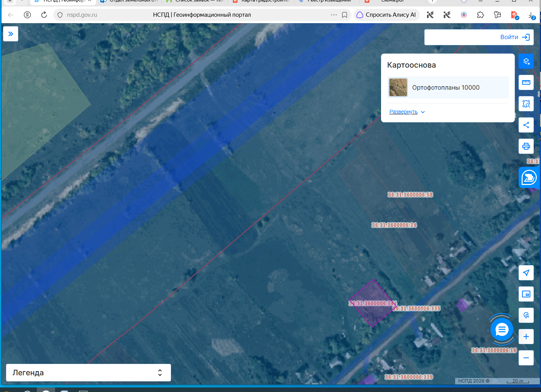The width and height of the screenshot is (541, 392).
Task: Open the Легенда dropdown
Action: [x=89, y=373]
